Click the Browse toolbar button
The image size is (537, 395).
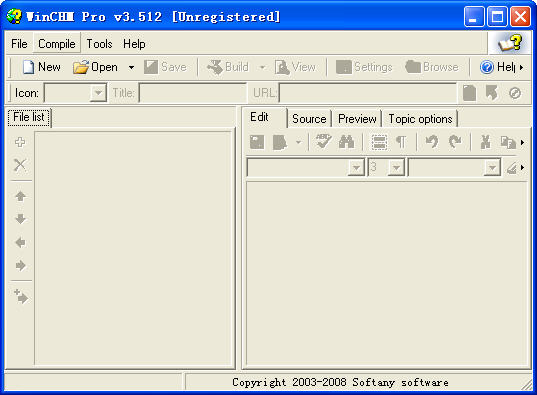[x=432, y=67]
